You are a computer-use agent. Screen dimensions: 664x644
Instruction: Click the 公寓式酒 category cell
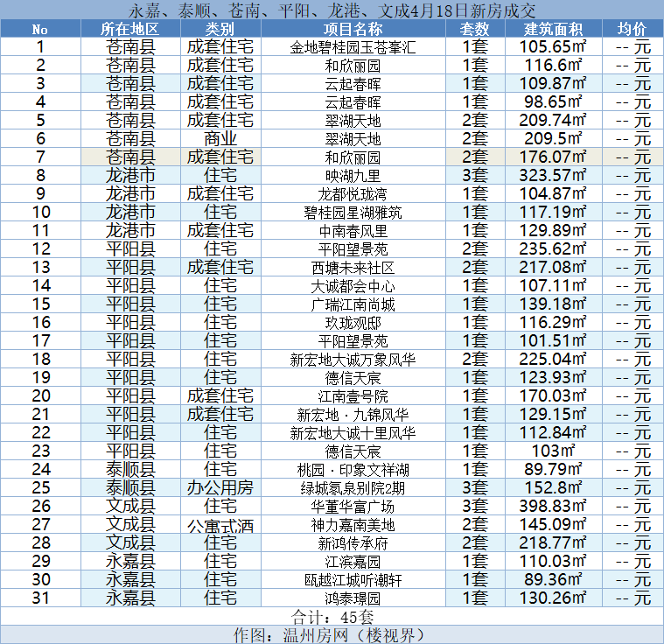(x=220, y=524)
